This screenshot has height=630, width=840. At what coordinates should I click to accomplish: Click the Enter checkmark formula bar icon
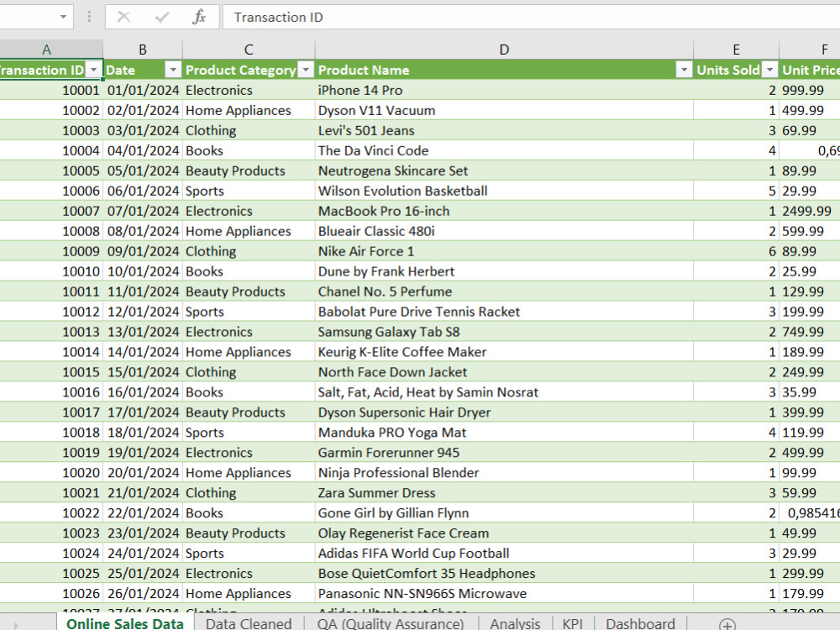point(161,17)
